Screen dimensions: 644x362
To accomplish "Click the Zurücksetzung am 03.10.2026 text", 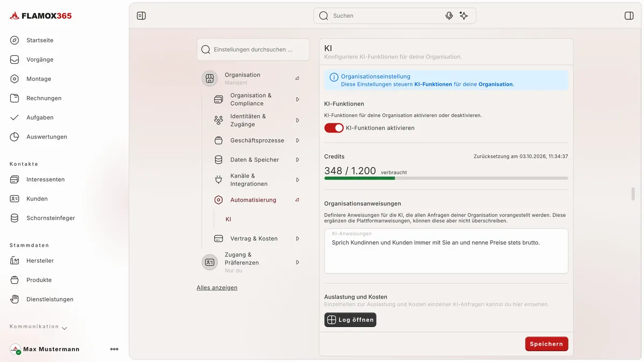I will pyautogui.click(x=521, y=157).
